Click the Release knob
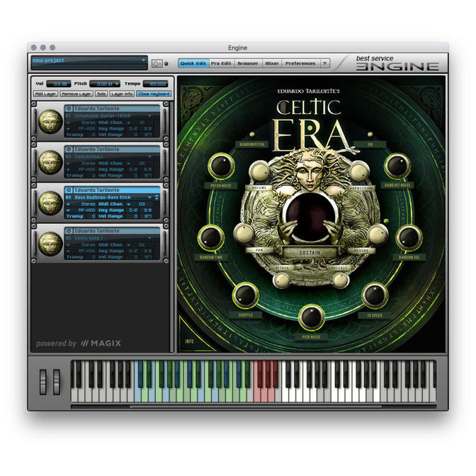The width and height of the screenshot is (476, 476). point(340,280)
